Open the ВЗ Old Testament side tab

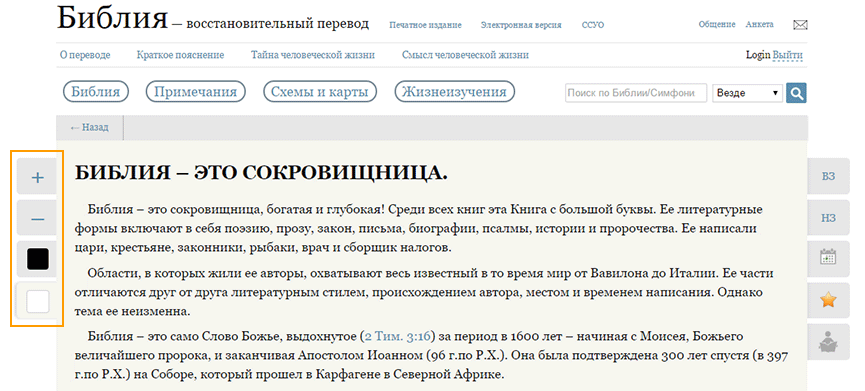tap(828, 176)
